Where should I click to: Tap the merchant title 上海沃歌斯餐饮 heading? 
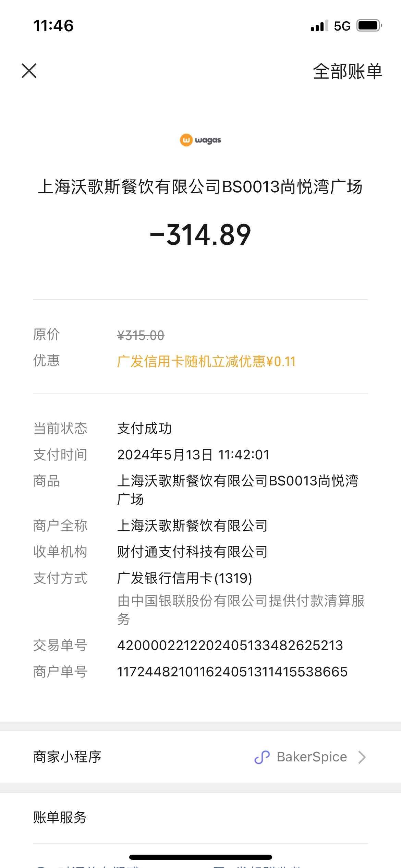(x=200, y=187)
